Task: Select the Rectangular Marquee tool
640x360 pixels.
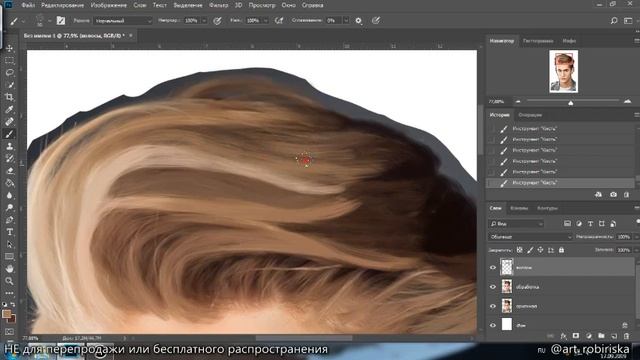Action: (x=9, y=61)
